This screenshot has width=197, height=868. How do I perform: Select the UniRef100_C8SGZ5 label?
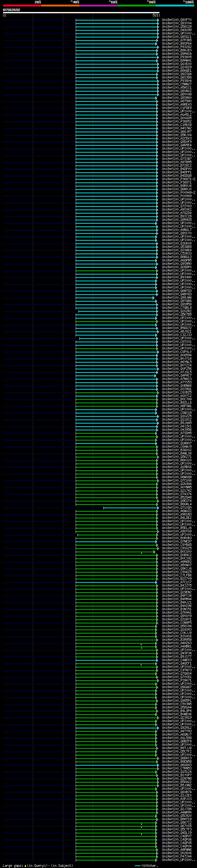point(176,548)
